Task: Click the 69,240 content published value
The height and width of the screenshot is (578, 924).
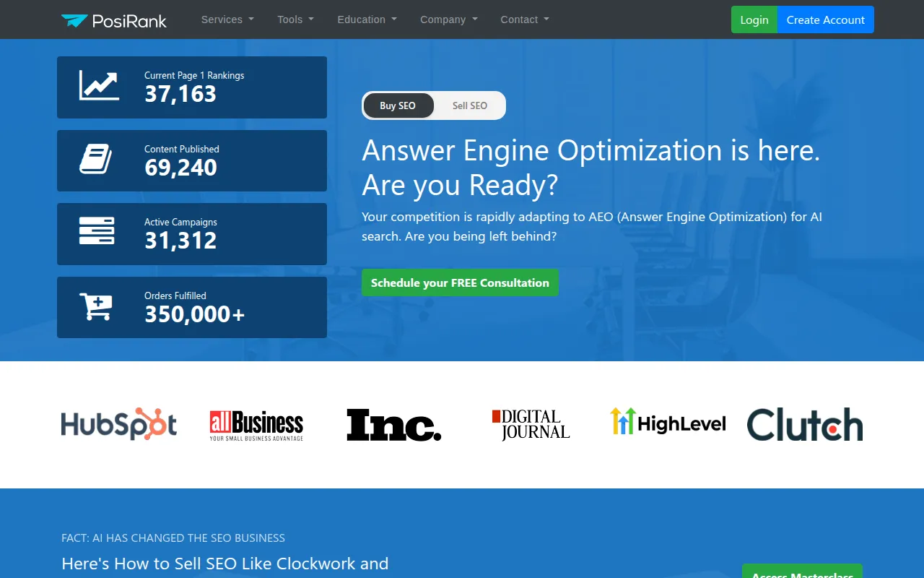Action: [x=180, y=168]
